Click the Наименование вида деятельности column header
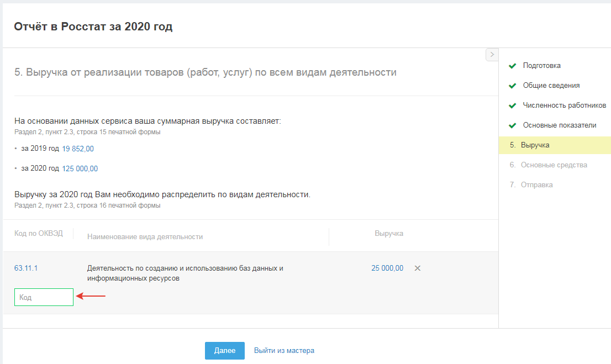611x364 pixels. coord(145,236)
